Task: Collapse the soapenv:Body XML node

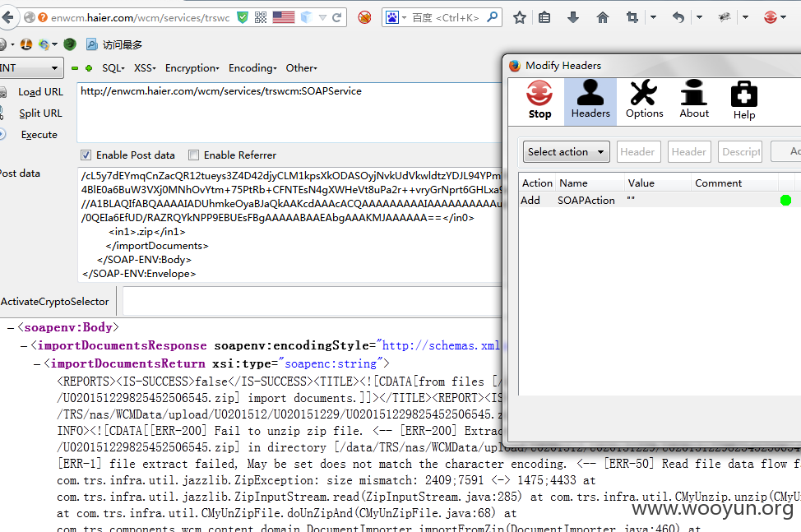Action: 10,328
